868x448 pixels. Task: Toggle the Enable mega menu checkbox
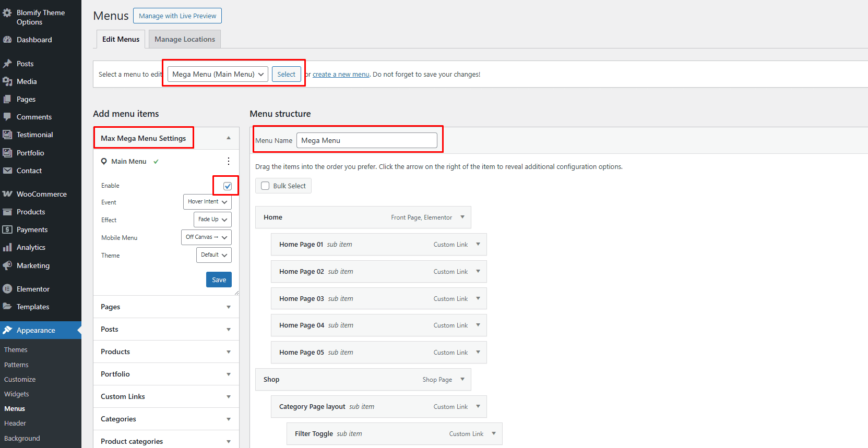[228, 186]
